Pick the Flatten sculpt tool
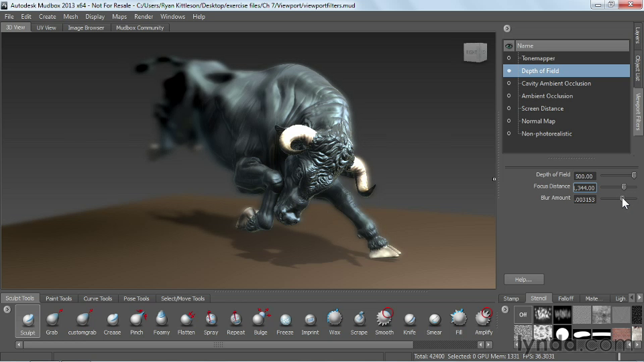This screenshot has width=644, height=362. point(186,320)
